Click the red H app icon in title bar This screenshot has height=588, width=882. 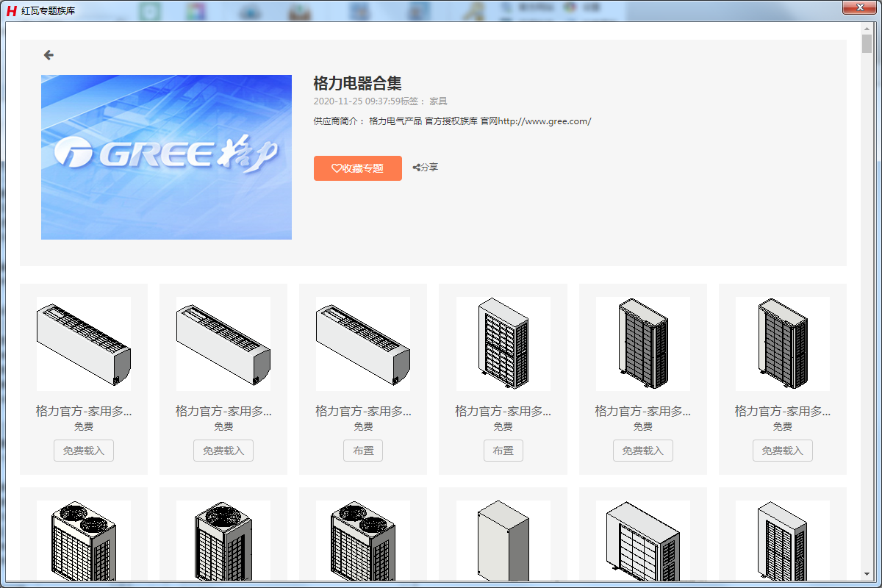pos(11,11)
